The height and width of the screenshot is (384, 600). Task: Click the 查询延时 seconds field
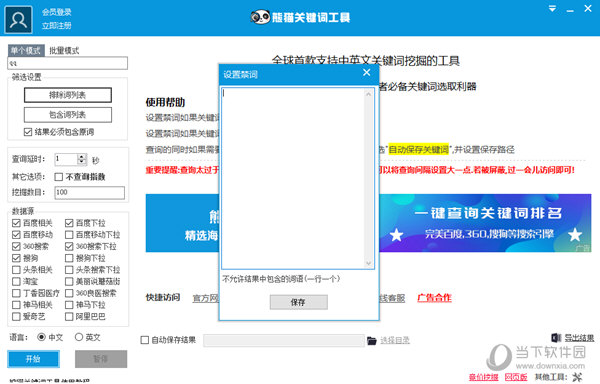click(66, 159)
